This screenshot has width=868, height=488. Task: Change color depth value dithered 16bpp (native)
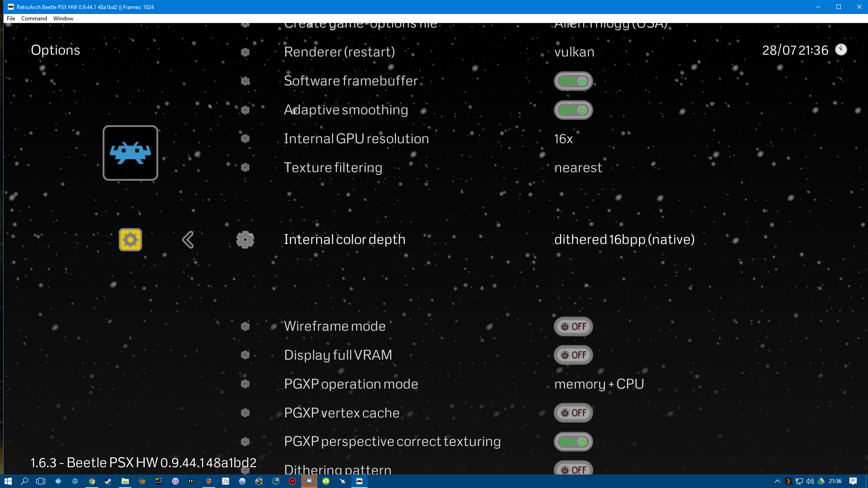coord(624,239)
